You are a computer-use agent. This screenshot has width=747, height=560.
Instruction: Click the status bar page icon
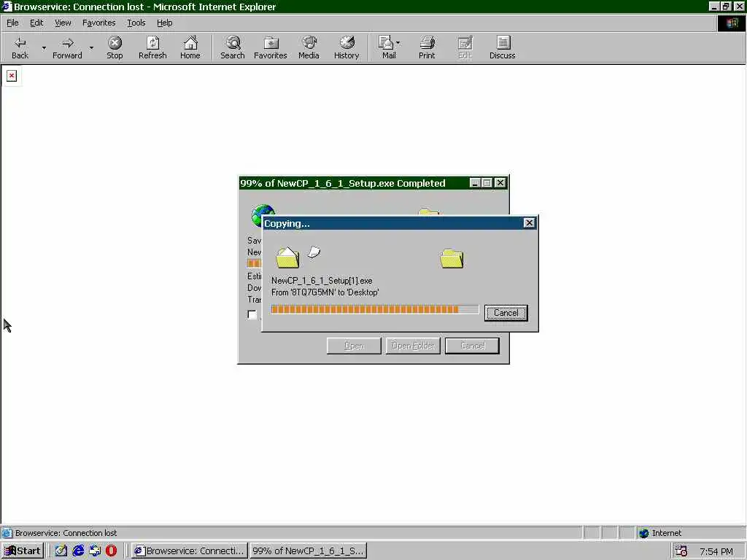click(x=7, y=533)
